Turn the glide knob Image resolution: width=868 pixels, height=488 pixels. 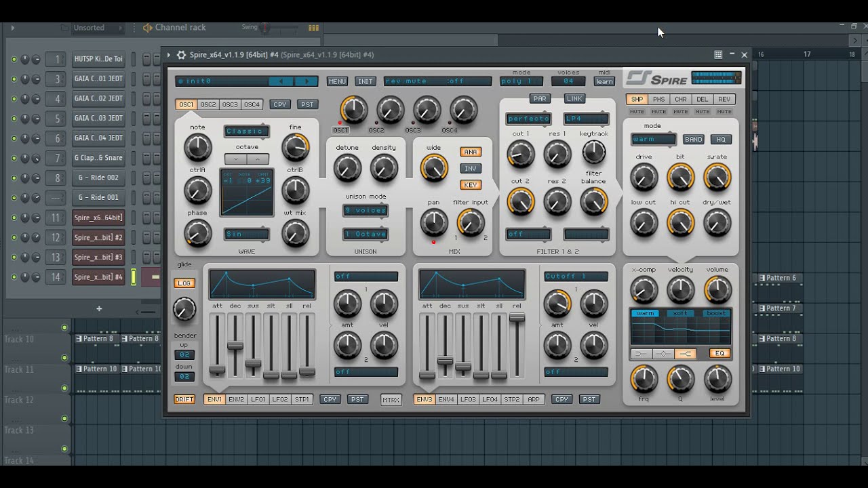coord(184,309)
